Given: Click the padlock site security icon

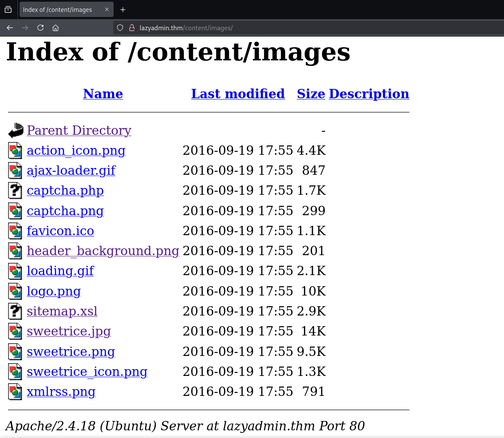Looking at the screenshot, I should (x=132, y=28).
